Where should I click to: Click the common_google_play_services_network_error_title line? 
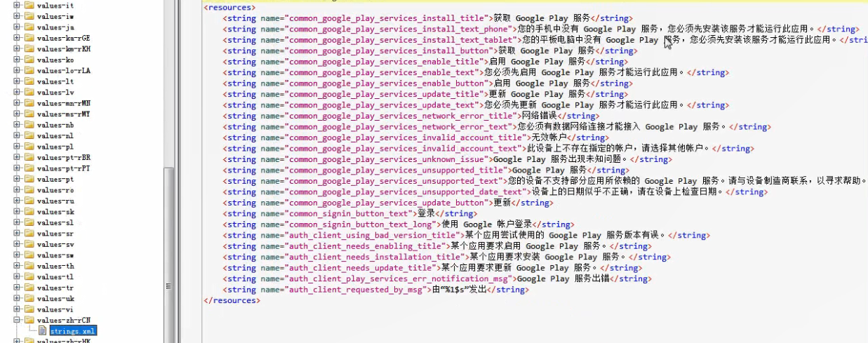[x=410, y=116]
